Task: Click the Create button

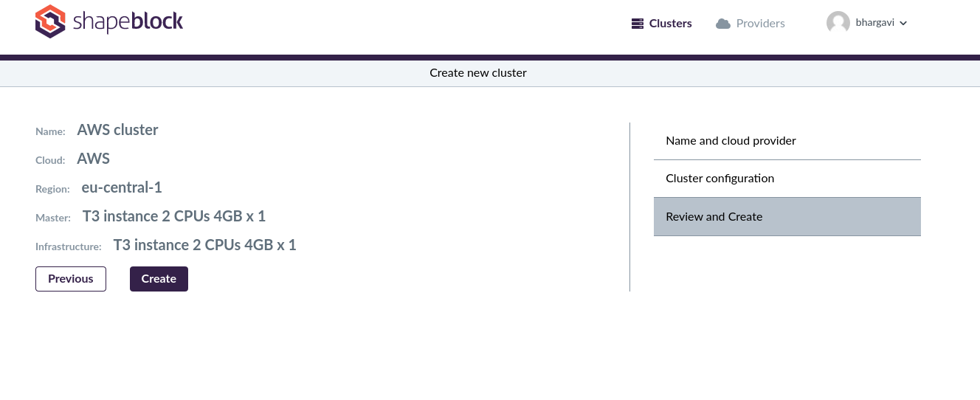Action: click(159, 279)
